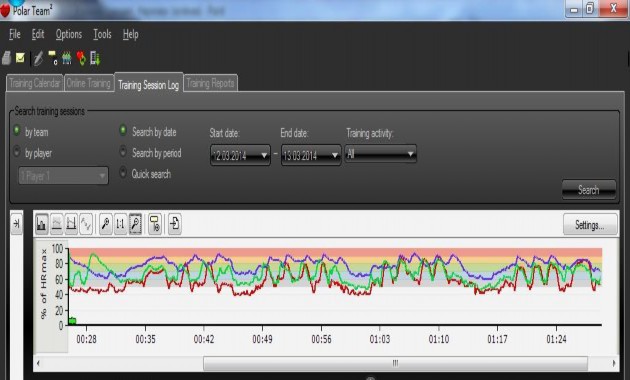The height and width of the screenshot is (380, 630).
Task: Select the bar chart view icon
Action: [41, 224]
